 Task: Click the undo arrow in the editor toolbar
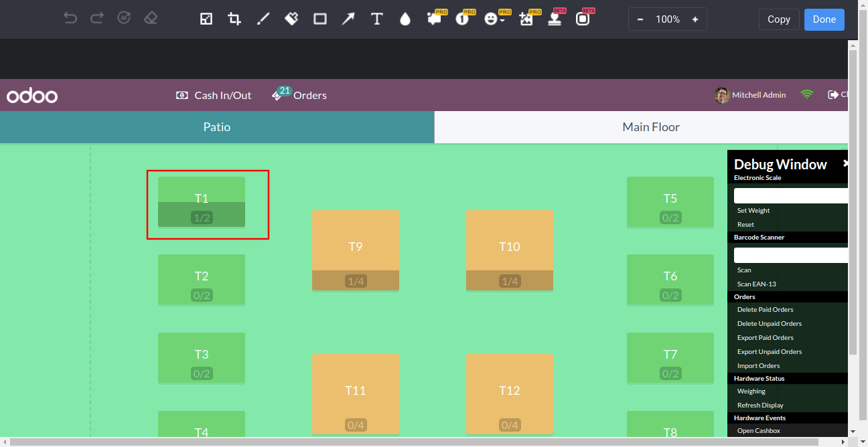70,19
